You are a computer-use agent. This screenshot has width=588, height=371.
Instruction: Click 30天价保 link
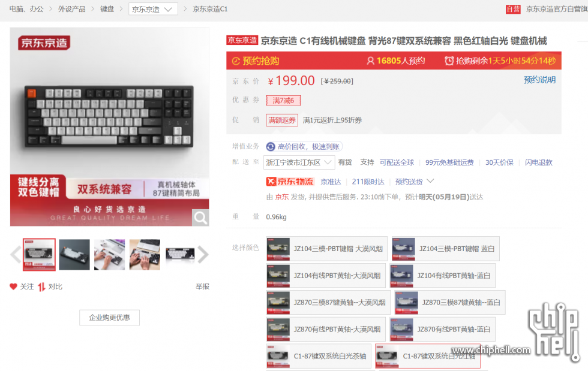[499, 162]
